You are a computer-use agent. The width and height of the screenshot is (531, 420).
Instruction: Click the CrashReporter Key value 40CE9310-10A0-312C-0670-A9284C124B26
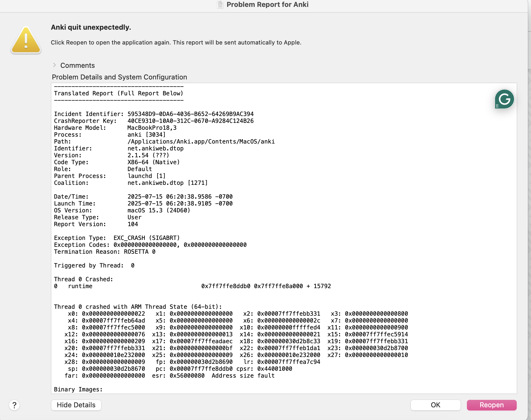click(x=191, y=121)
